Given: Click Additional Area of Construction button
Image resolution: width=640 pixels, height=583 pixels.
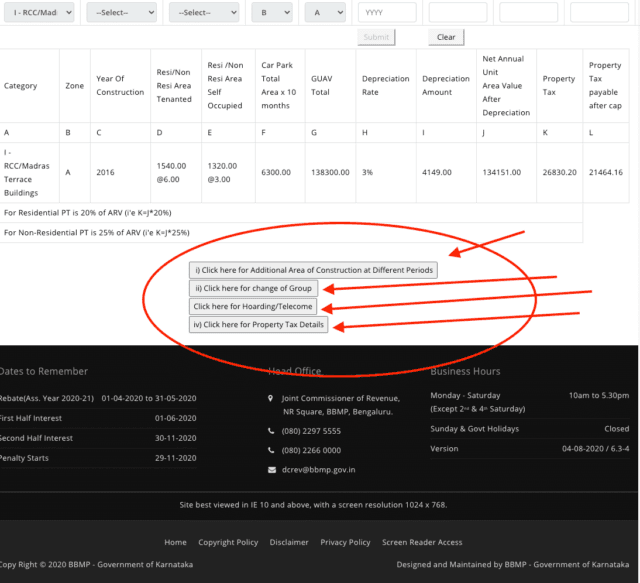Looking at the screenshot, I should [313, 270].
